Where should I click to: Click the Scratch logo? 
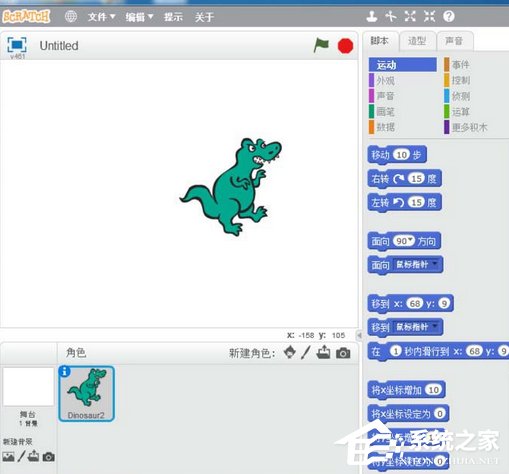click(x=26, y=16)
